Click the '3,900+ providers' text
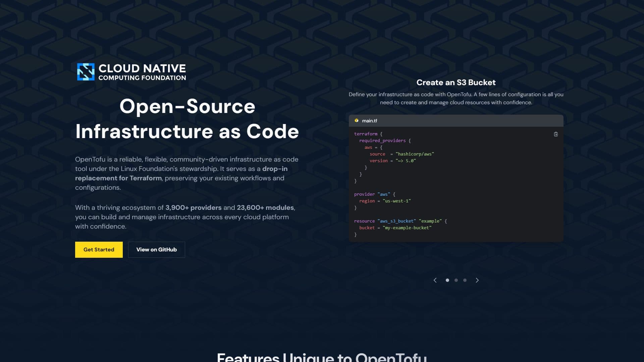 tap(194, 207)
